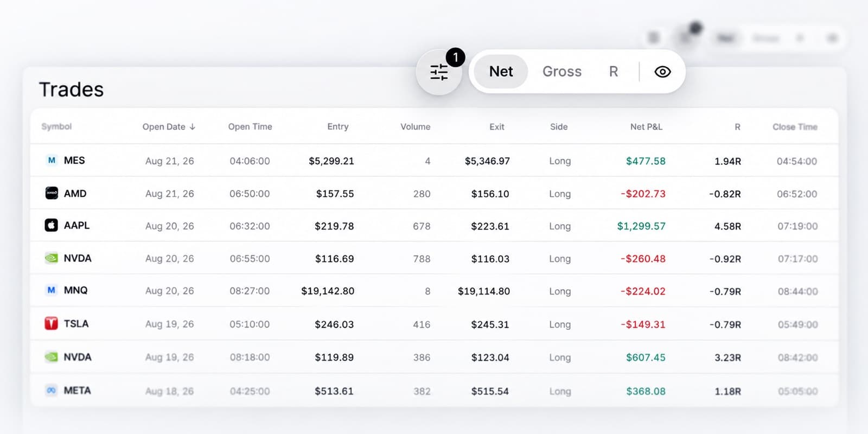Sort by the Entry column header

click(x=338, y=126)
